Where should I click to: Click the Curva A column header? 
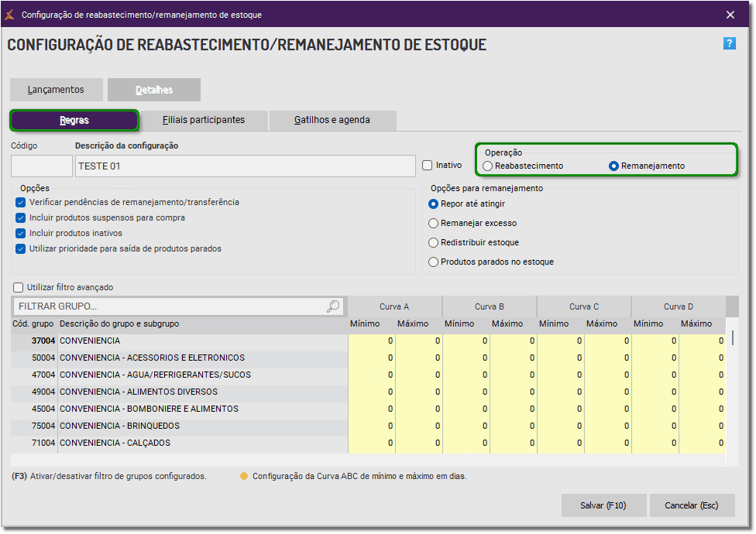coord(394,306)
